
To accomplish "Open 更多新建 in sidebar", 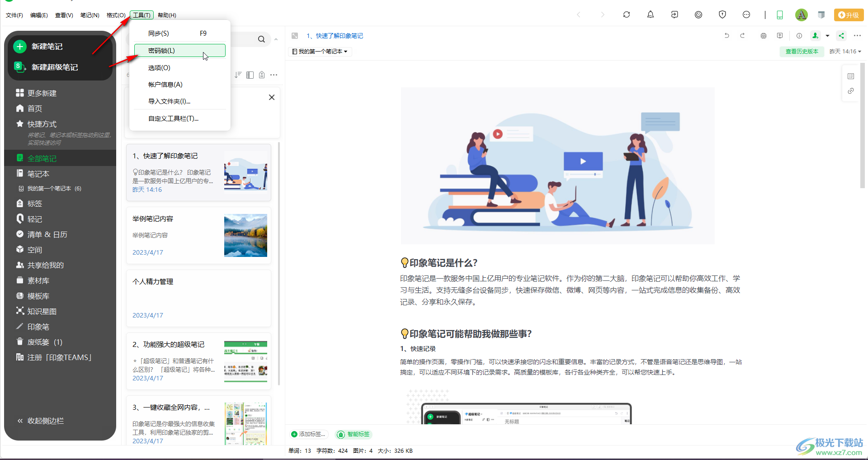I will (x=36, y=93).
